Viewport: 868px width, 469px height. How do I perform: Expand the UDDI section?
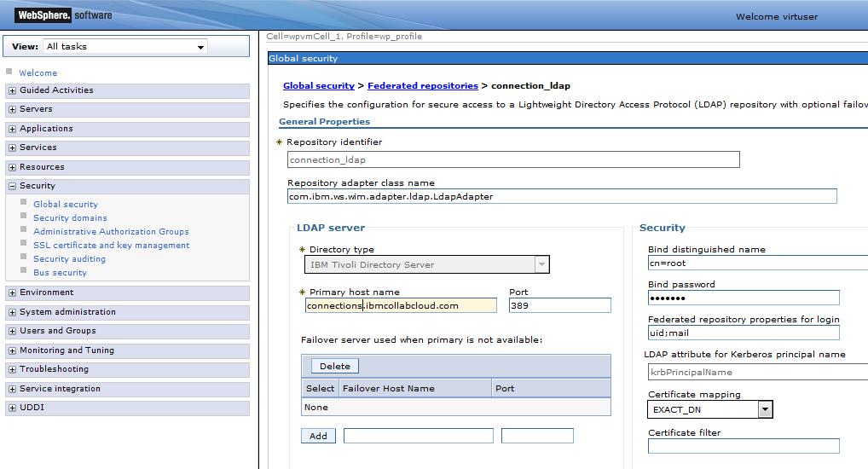(x=12, y=408)
